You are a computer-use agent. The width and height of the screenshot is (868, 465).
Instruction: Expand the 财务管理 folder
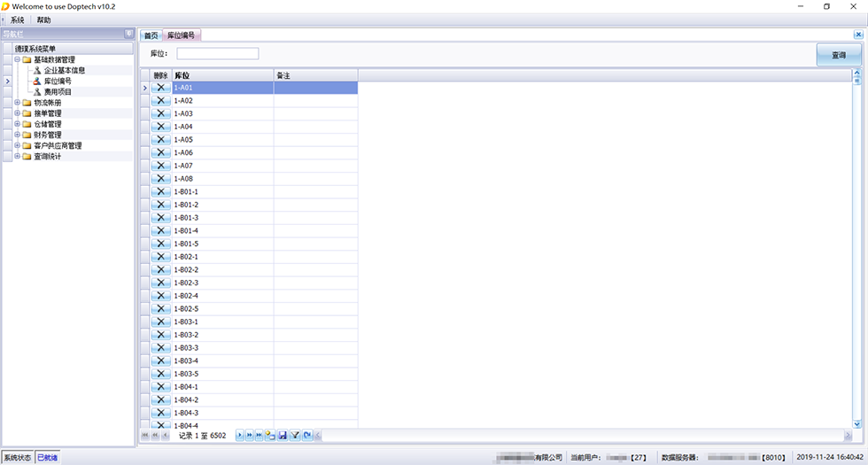coord(17,135)
